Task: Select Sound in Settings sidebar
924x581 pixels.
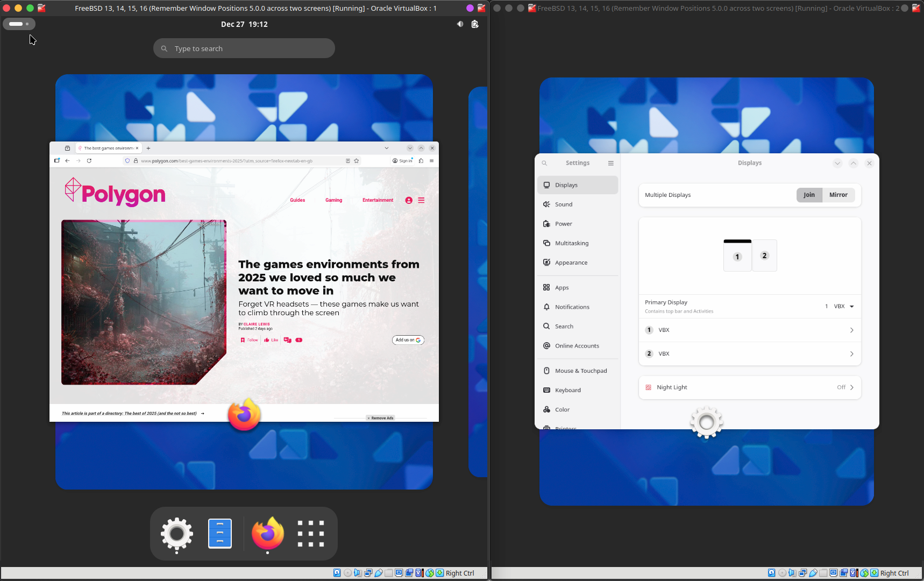Action: (564, 204)
